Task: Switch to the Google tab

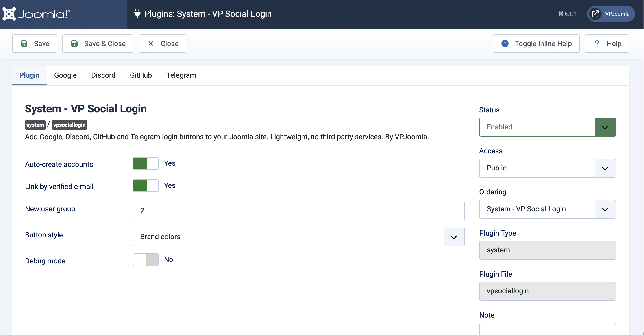Action: click(x=65, y=75)
